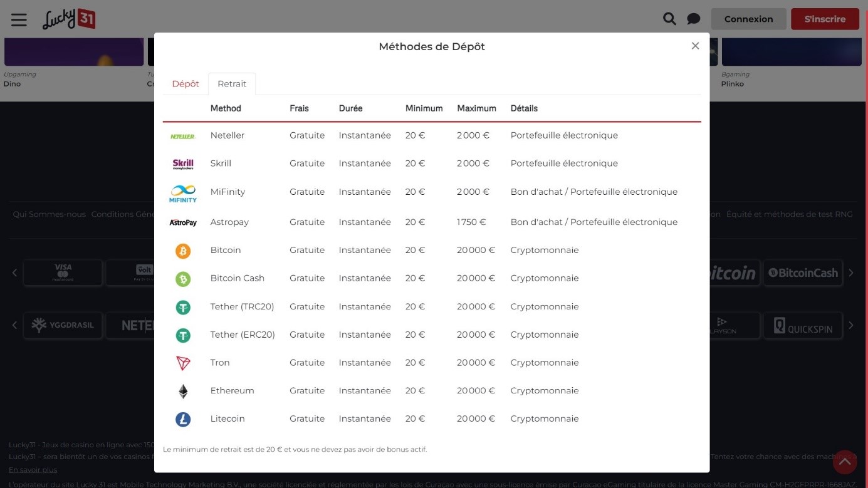Open the En savoir plus link
This screenshot has width=868, height=488.
pos(33,470)
